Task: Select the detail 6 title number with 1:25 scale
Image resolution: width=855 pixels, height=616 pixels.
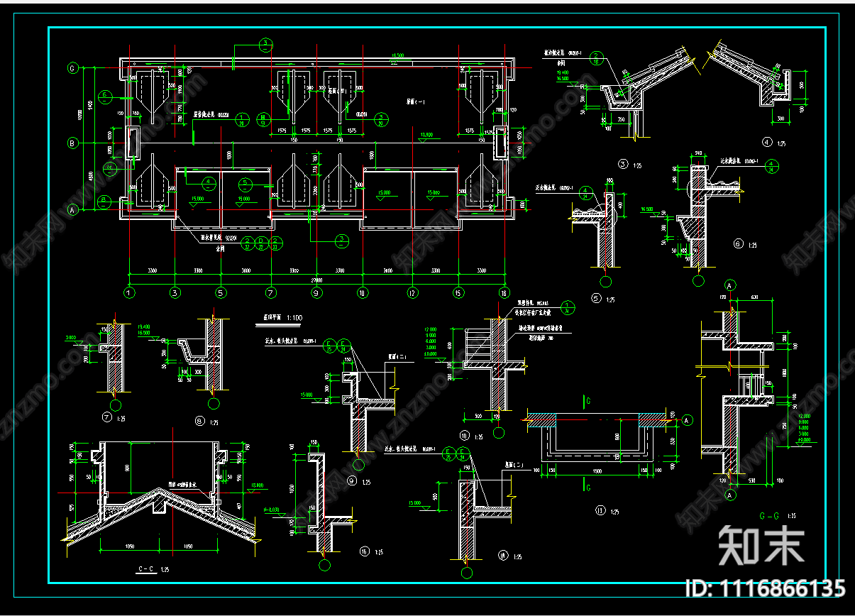Action: [x=739, y=243]
